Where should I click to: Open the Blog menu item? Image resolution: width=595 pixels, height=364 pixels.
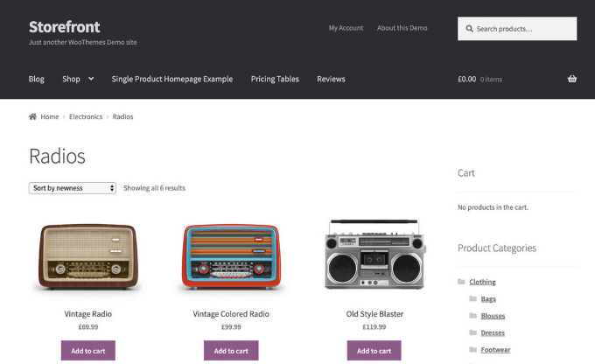coord(36,79)
